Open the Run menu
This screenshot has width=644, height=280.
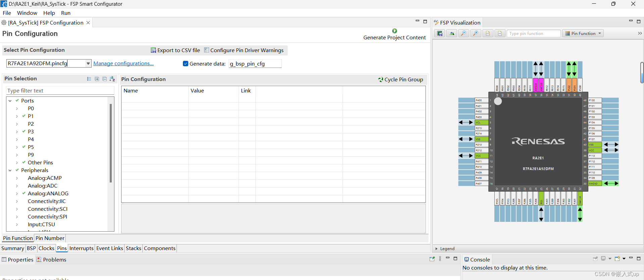[66, 13]
